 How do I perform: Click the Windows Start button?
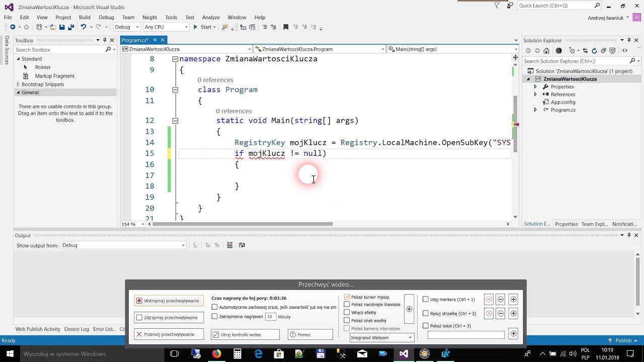click(10, 354)
